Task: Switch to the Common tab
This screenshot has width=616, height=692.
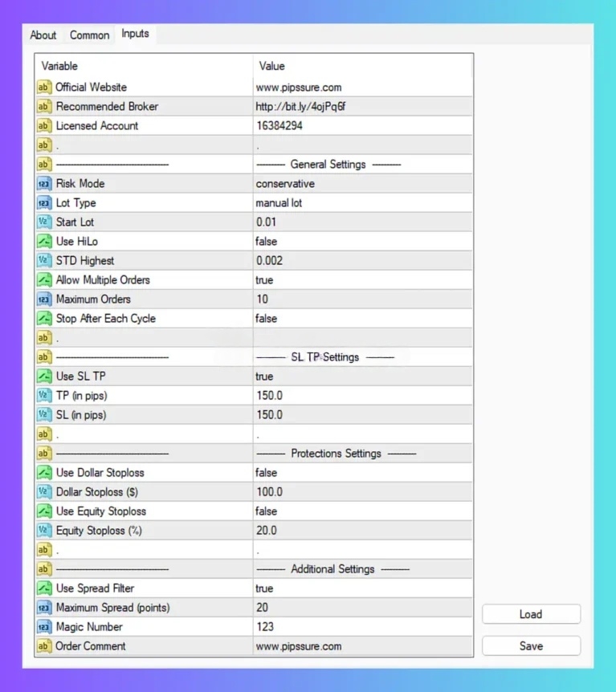Action: tap(89, 35)
